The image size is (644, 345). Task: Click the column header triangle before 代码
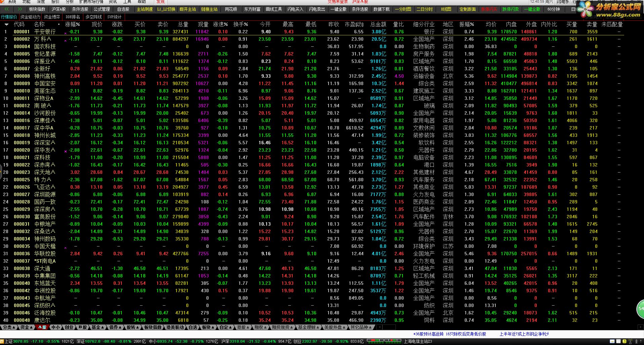coord(6,25)
